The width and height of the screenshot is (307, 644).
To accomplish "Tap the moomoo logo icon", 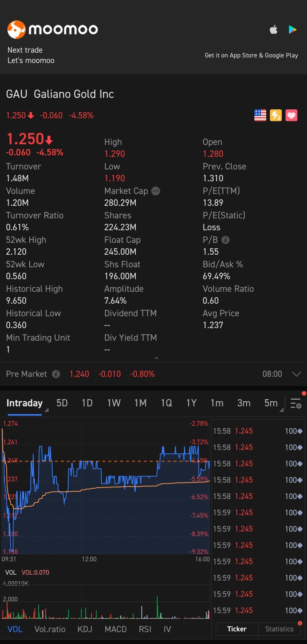I will click(x=16, y=30).
